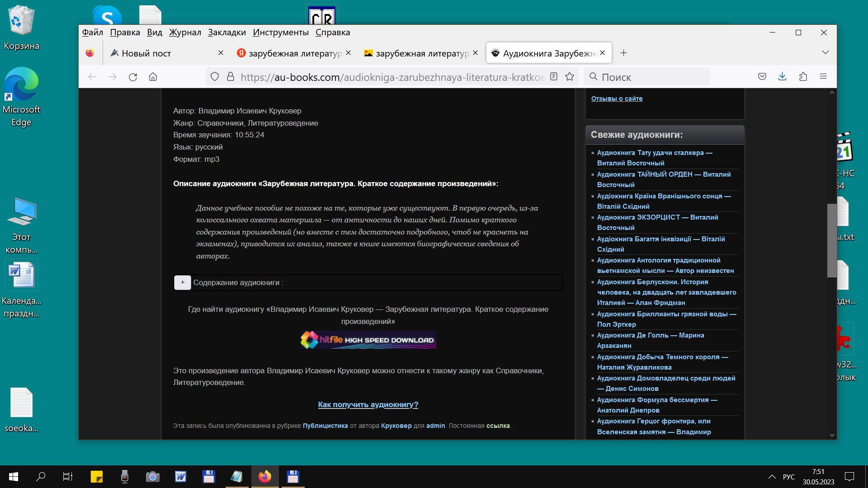
Task: Click the Firefox reload page icon
Action: pos(133,77)
